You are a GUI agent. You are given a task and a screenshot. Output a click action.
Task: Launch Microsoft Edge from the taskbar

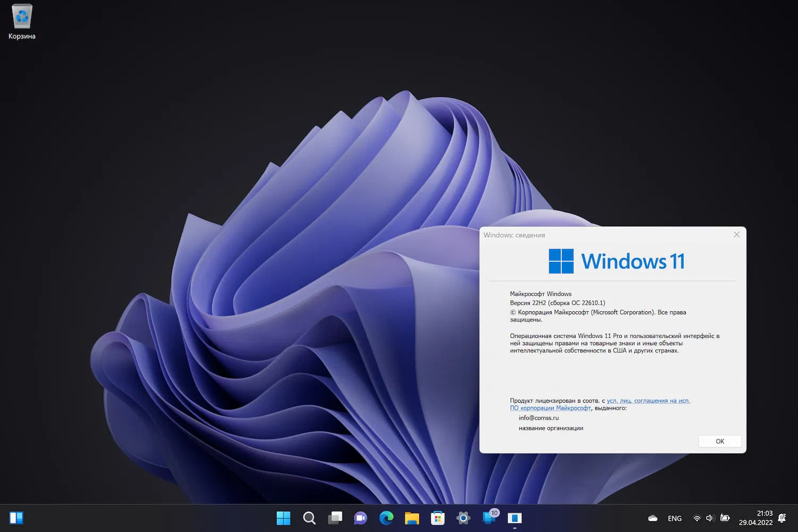[386, 518]
